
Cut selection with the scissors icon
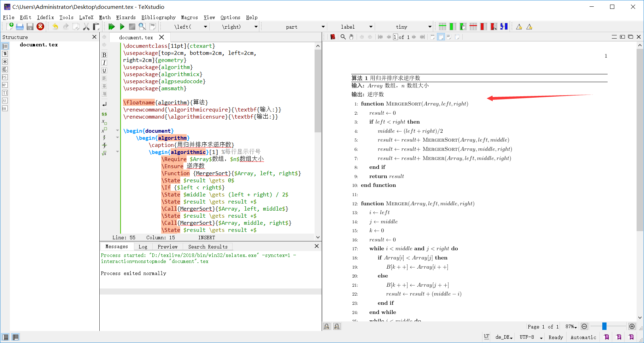[86, 27]
